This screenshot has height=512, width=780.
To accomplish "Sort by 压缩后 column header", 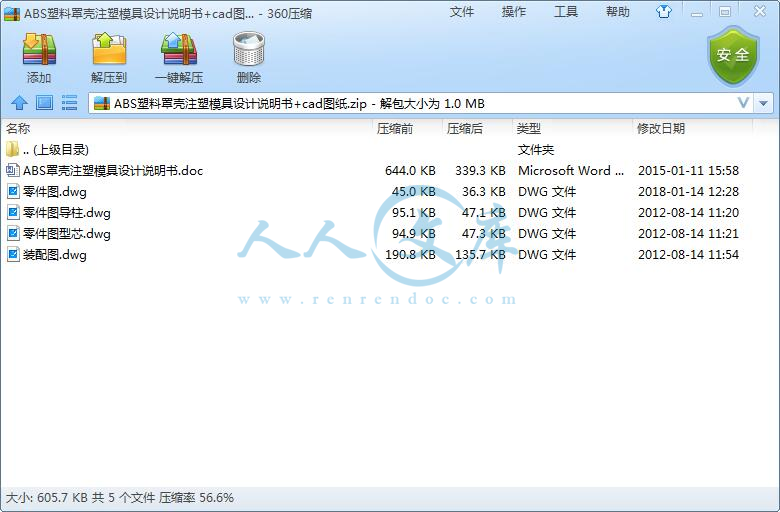I will pos(465,128).
